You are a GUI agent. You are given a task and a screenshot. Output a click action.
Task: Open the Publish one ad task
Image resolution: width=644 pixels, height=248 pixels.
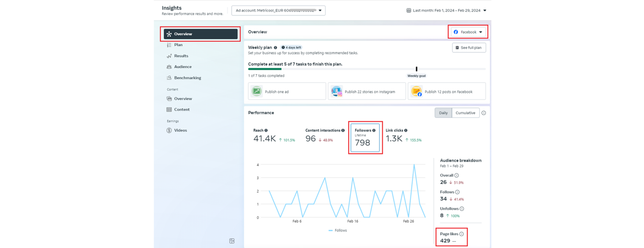287,91
